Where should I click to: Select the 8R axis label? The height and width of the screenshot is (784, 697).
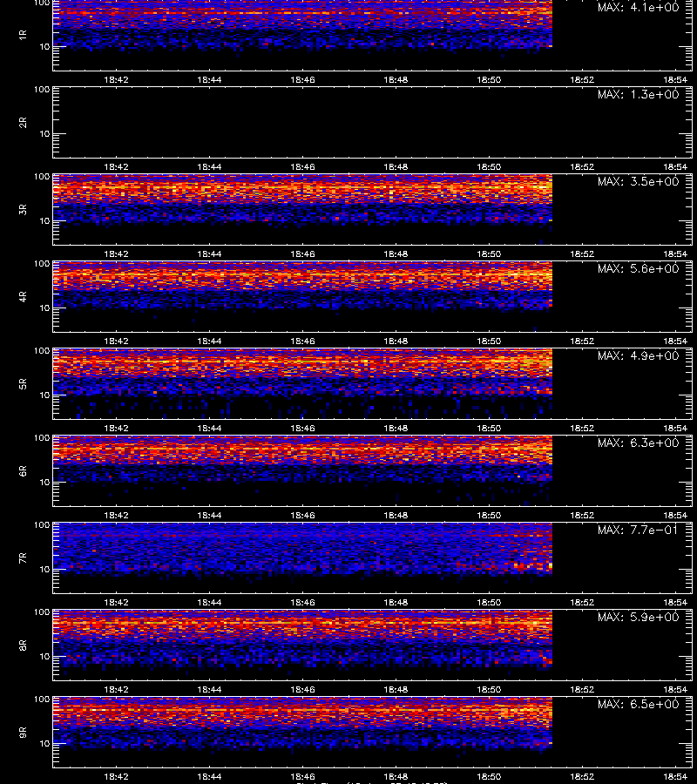(x=23, y=645)
